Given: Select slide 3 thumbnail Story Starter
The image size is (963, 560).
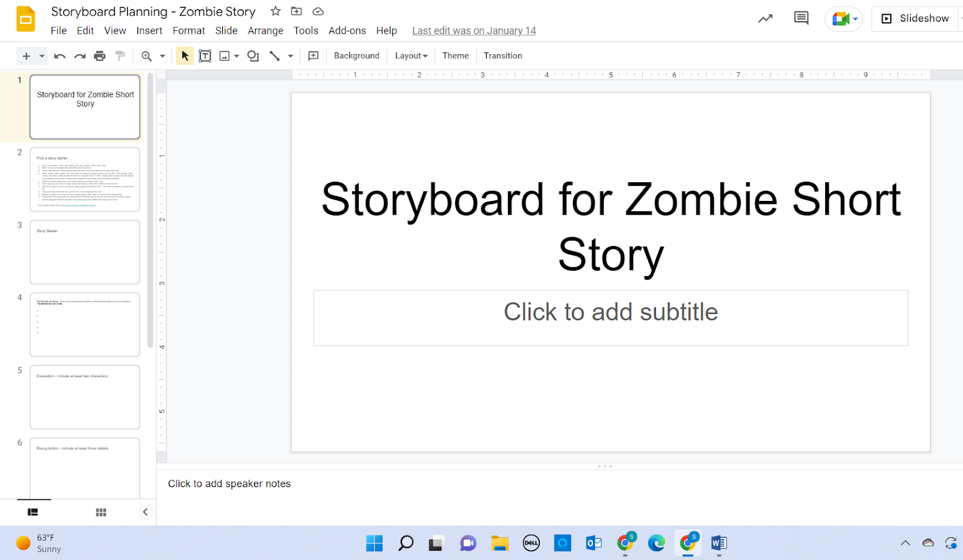Looking at the screenshot, I should [x=85, y=251].
